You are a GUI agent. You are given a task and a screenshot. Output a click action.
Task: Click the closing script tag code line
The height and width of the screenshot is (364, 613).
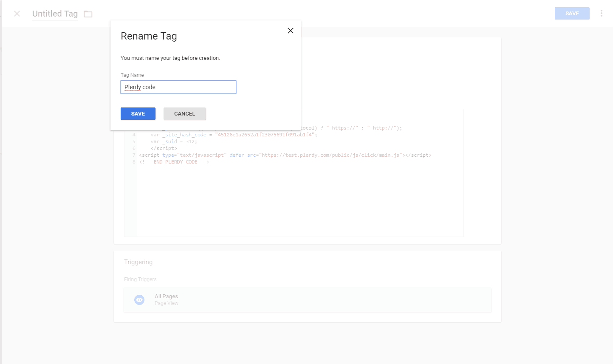click(x=164, y=148)
